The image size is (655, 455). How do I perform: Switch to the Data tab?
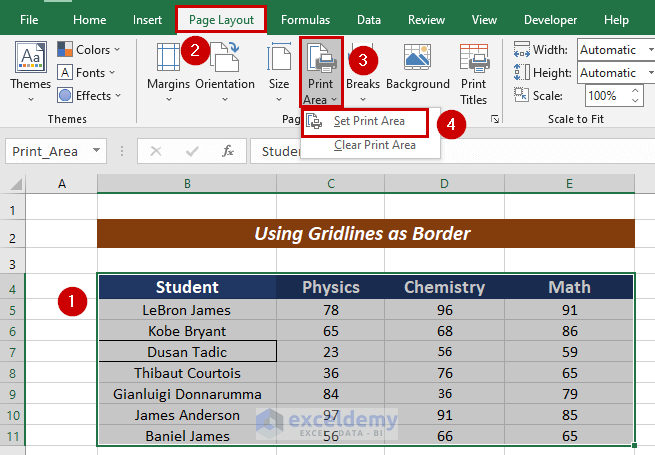pos(369,20)
